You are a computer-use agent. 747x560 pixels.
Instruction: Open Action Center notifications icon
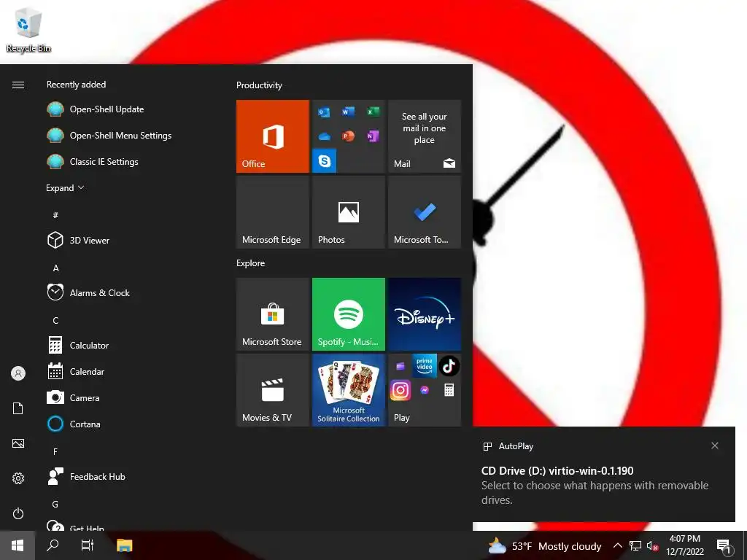point(724,546)
